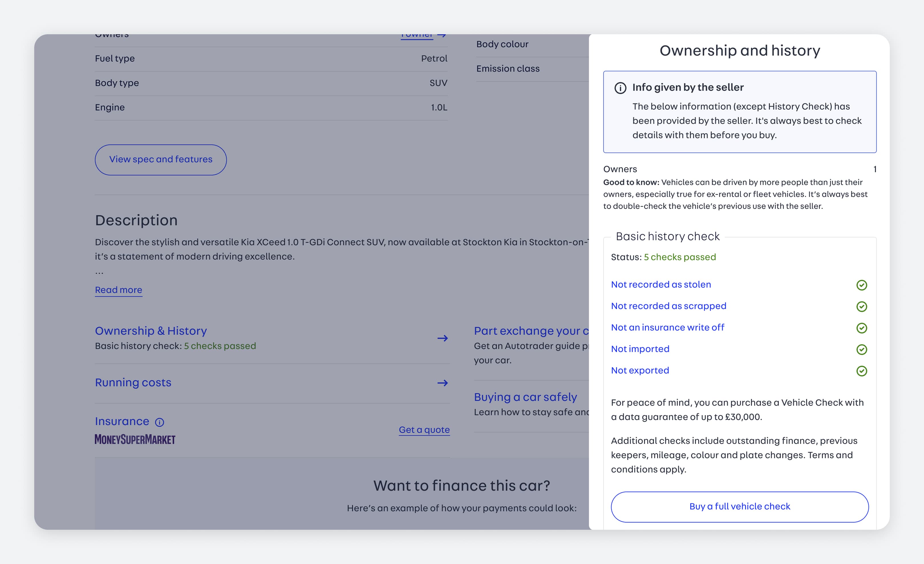This screenshot has height=564, width=924.
Task: Open the Not recorded as stolen link
Action: tap(661, 285)
